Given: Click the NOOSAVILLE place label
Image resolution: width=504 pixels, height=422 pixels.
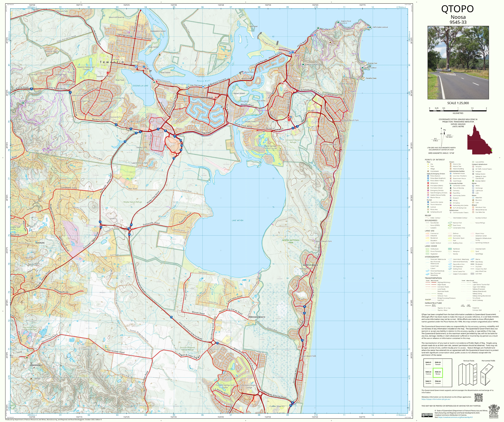Looking at the screenshot, I should tap(207, 97).
